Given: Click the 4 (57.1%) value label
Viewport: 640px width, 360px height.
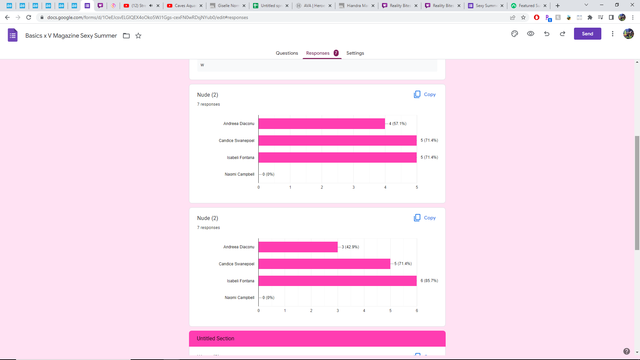Looking at the screenshot, I should point(397,124).
